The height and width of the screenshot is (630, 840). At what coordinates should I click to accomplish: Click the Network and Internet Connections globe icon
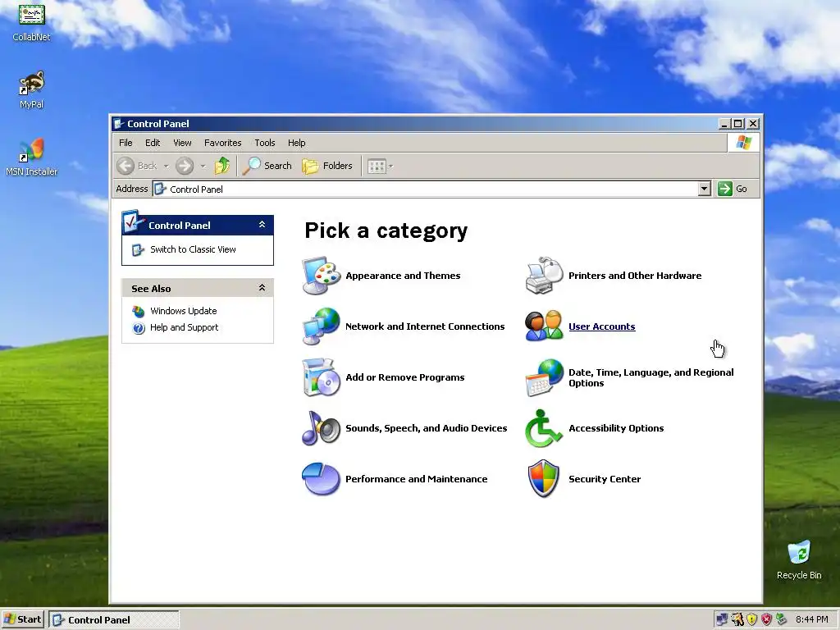pyautogui.click(x=321, y=326)
